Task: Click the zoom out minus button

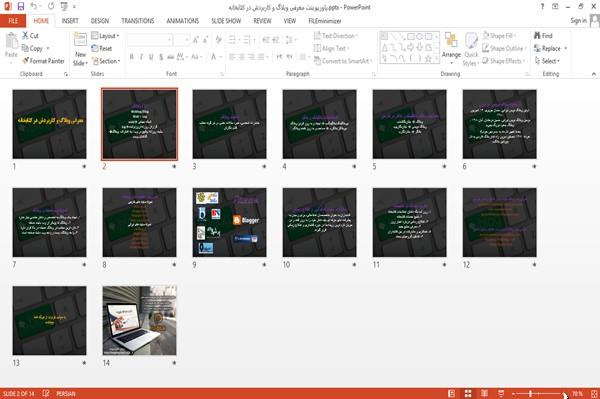Action: [x=514, y=394]
